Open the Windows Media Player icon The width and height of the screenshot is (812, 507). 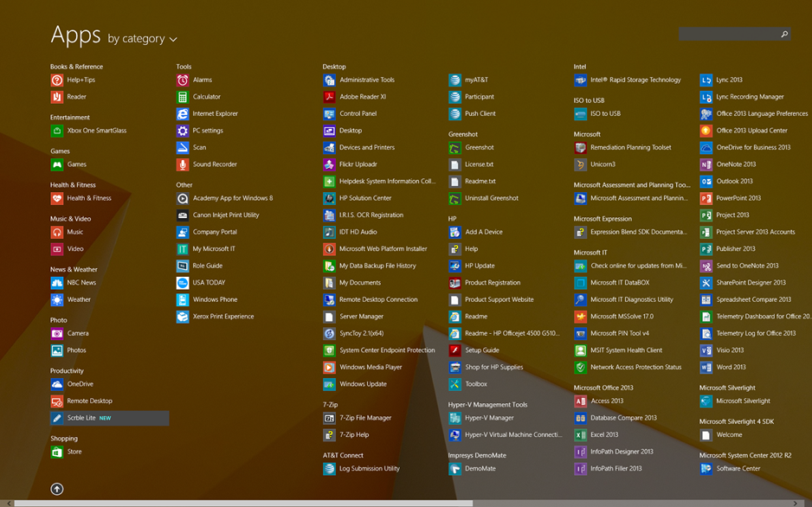(x=329, y=368)
